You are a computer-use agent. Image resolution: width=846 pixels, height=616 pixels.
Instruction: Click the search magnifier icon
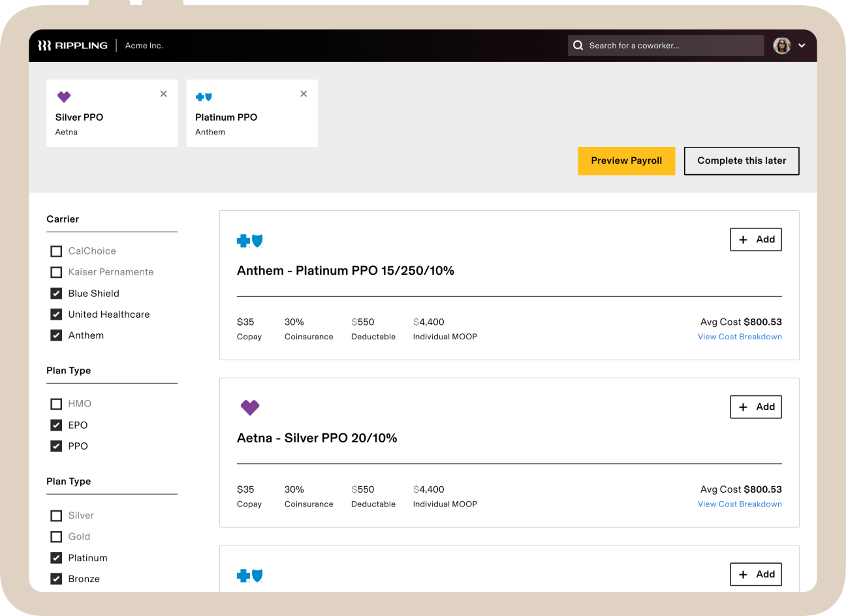[x=578, y=46]
